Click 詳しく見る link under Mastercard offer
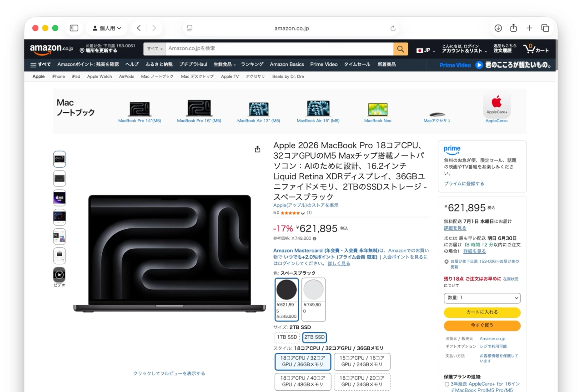Screen dimensions: 582x392 pos(339,263)
